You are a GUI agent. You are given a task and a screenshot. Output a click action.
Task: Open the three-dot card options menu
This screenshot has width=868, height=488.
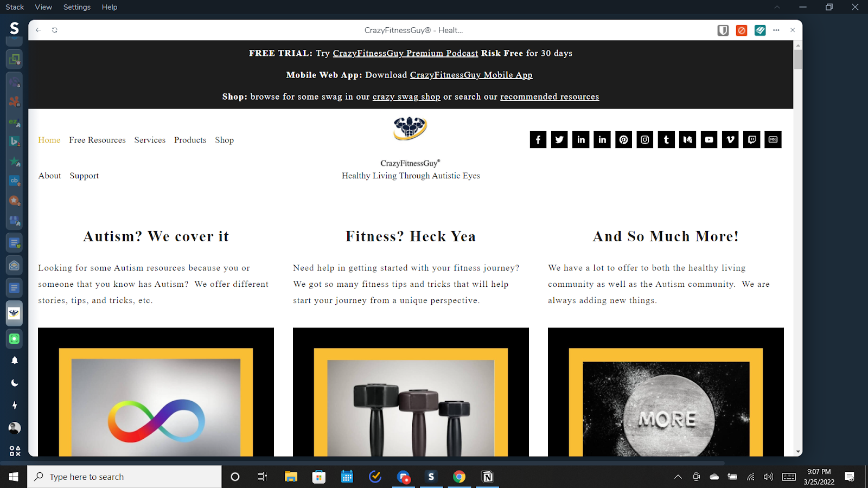tap(776, 30)
